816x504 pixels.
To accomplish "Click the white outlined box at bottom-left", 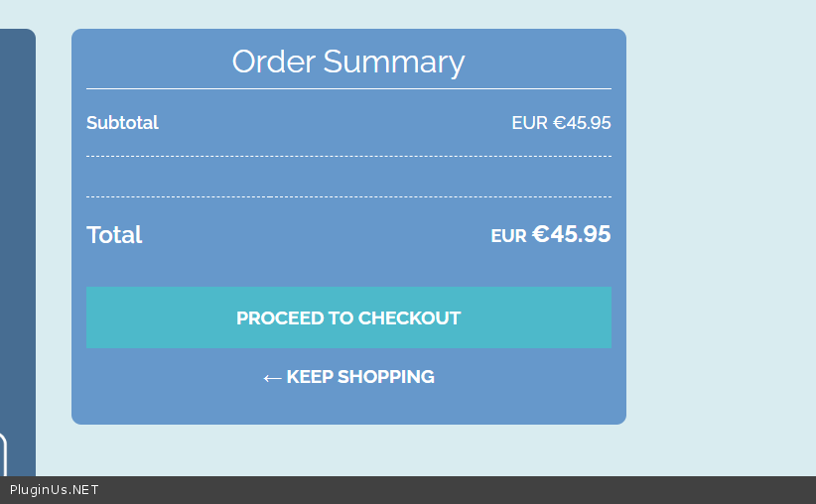I will point(3,456).
